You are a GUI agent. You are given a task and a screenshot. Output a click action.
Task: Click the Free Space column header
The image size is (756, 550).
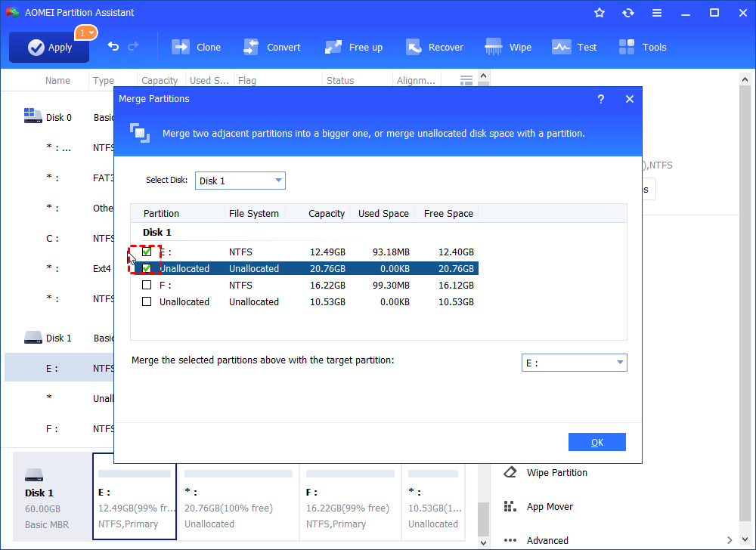click(x=447, y=213)
